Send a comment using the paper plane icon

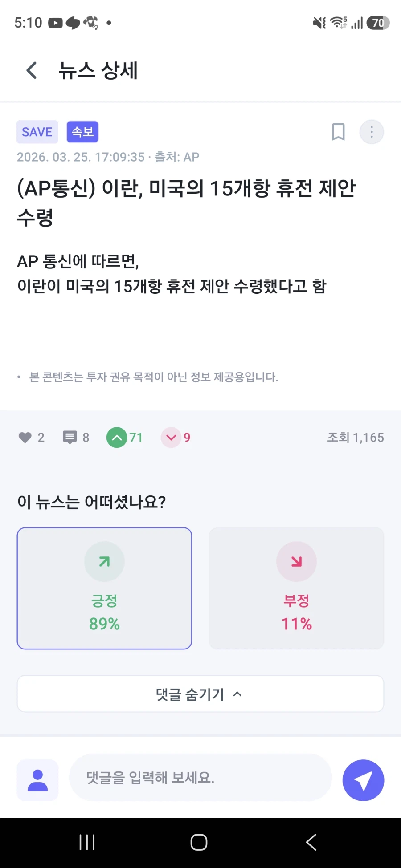363,780
